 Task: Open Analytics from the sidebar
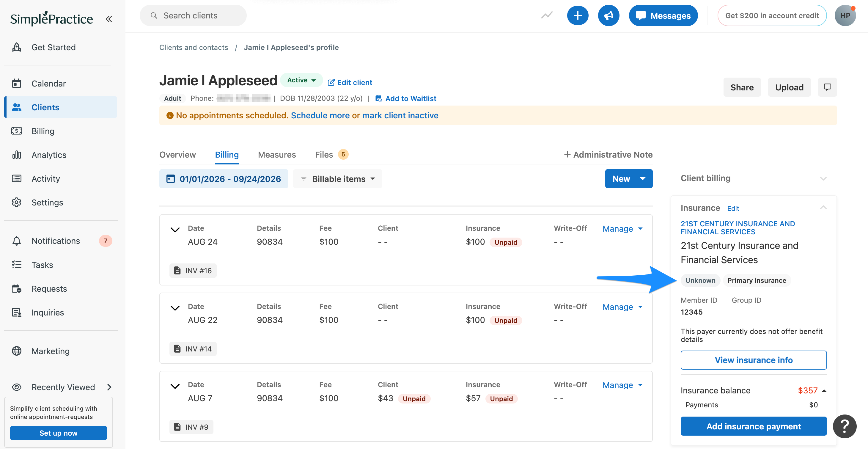pyautogui.click(x=61, y=155)
